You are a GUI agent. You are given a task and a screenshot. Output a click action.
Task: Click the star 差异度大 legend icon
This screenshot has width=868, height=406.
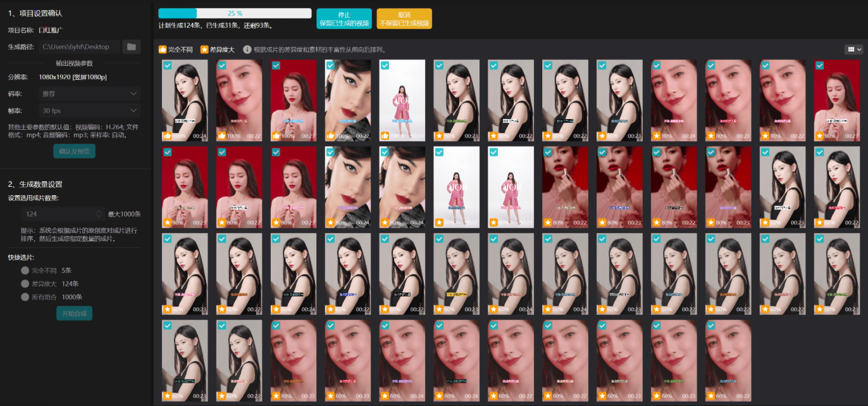coord(204,49)
